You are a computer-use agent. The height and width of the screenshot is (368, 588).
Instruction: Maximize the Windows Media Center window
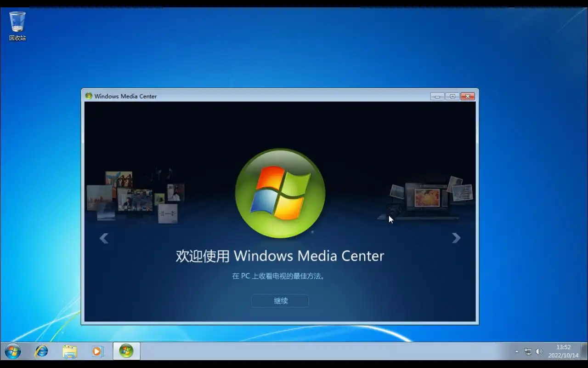[x=452, y=96]
